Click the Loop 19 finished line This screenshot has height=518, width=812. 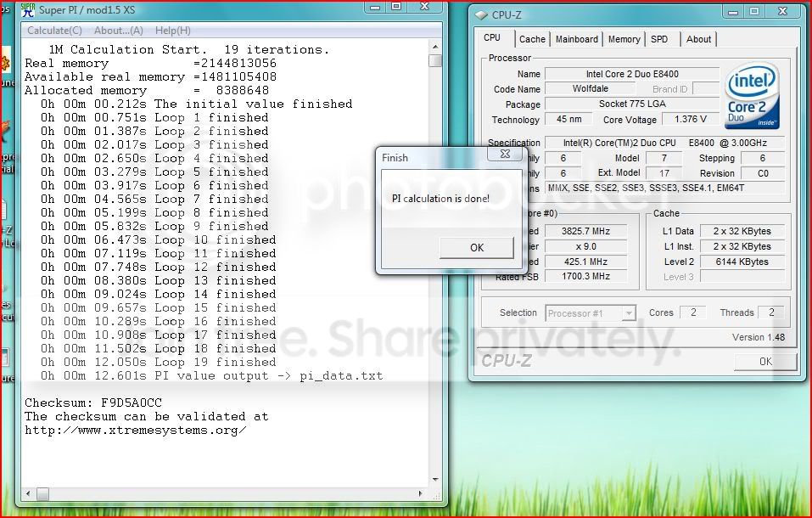coord(159,363)
